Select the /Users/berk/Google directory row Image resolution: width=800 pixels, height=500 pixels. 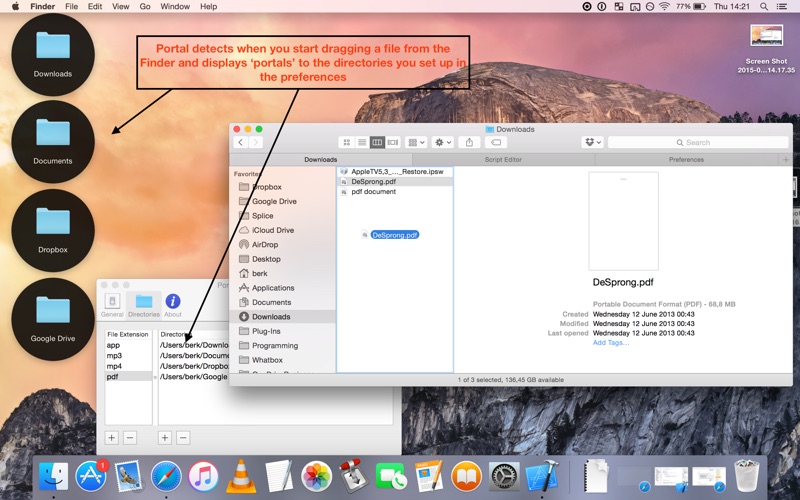tap(193, 377)
